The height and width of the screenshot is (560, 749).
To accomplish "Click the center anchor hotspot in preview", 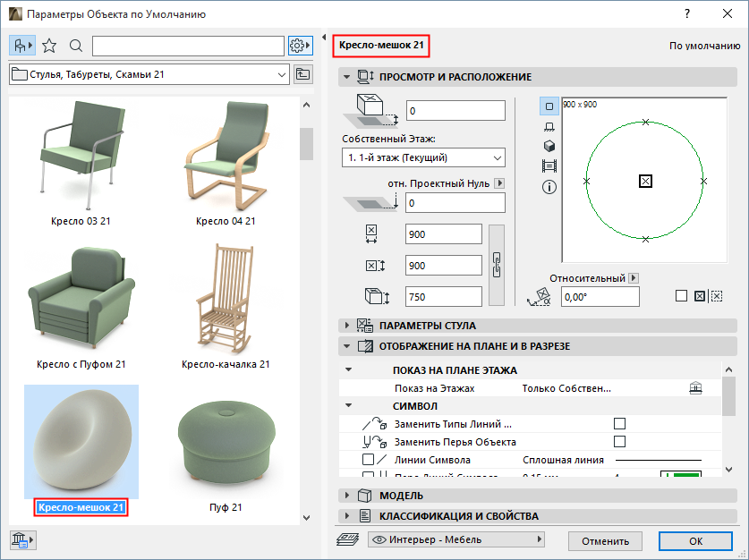I will [x=645, y=181].
